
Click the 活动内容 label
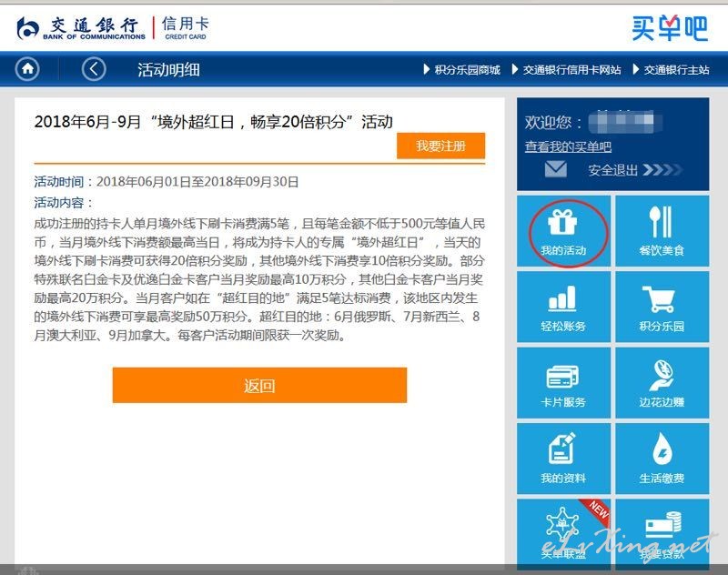64,202
